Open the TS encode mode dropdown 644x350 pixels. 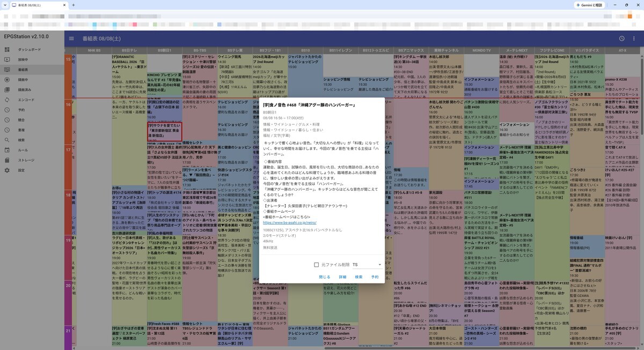coord(367,265)
